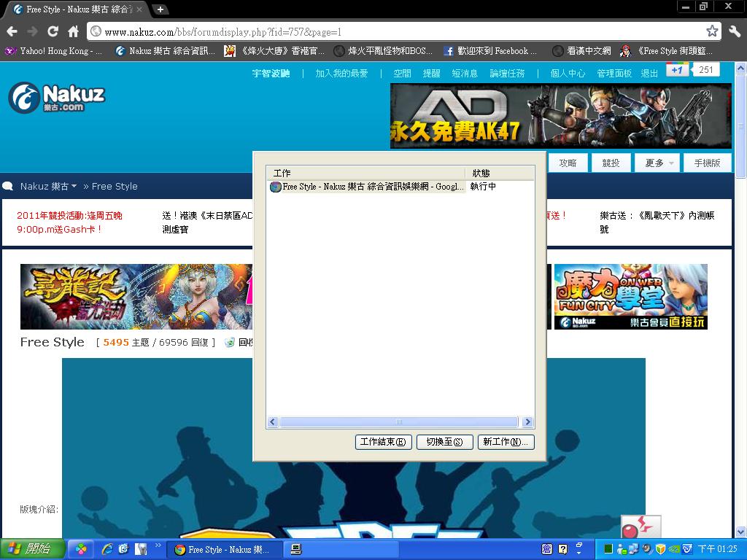
Task: Go back to the previous page
Action: coord(12,32)
